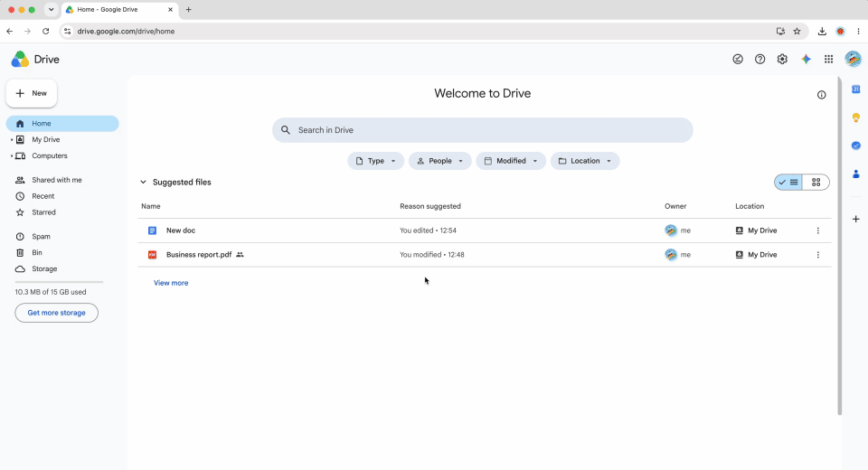868x470 pixels.
Task: Go back to the previous page
Action: point(9,31)
